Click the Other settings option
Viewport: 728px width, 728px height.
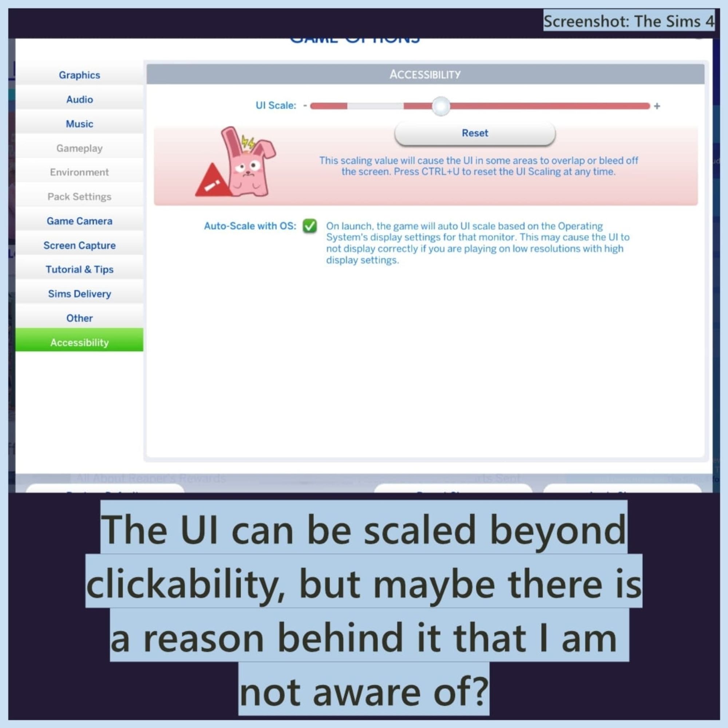79,318
